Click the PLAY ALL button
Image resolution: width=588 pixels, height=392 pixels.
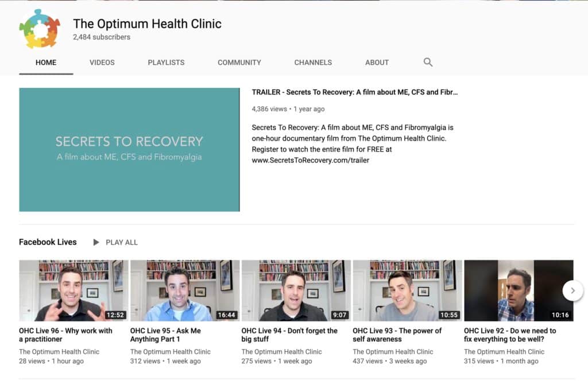[x=115, y=242]
